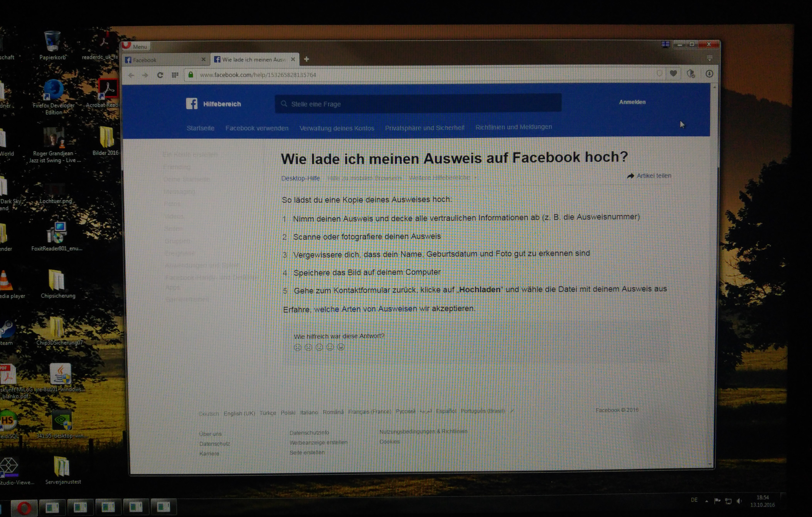Click the green padlock security icon
This screenshot has width=812, height=517.
tap(190, 75)
